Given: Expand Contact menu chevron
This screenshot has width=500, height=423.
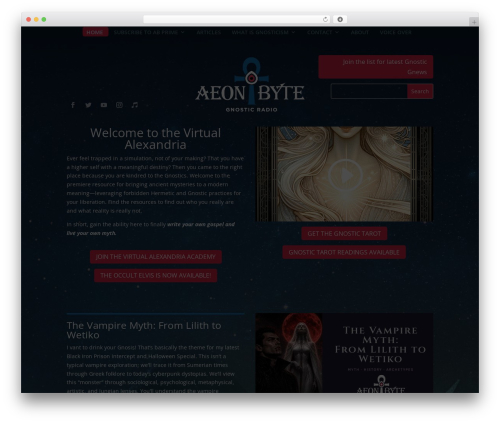Looking at the screenshot, I should coord(337,32).
